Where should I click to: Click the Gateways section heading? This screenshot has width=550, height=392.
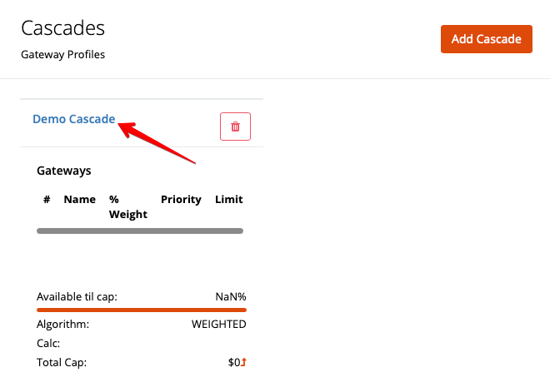64,171
